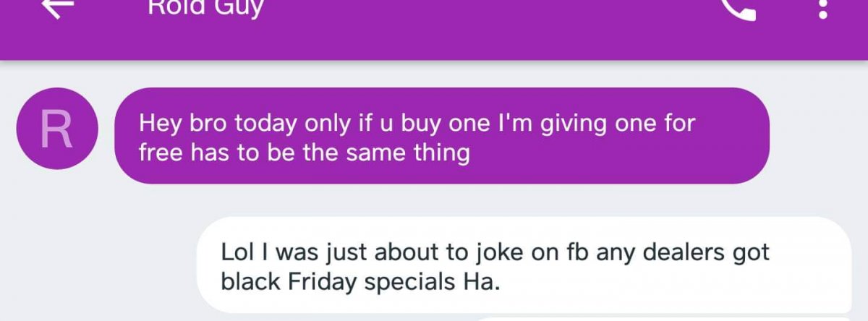Call Roid Guy with the phone icon

point(739,7)
